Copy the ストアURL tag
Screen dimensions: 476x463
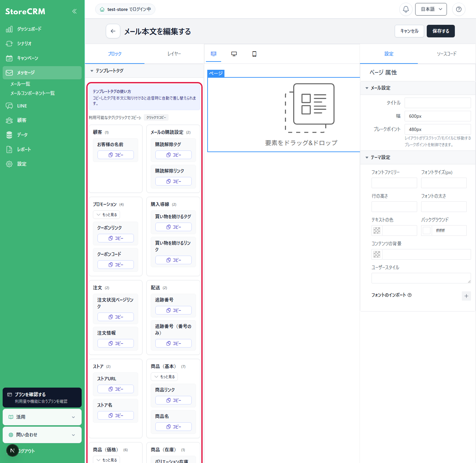pos(116,389)
